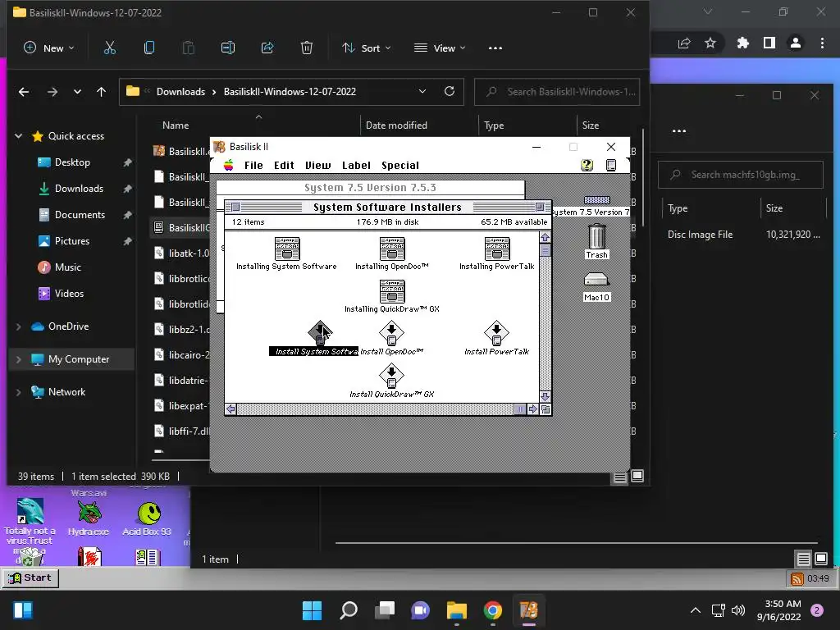This screenshot has height=630, width=840.
Task: Select the Installing OpenDoc document icon
Action: coord(392,249)
